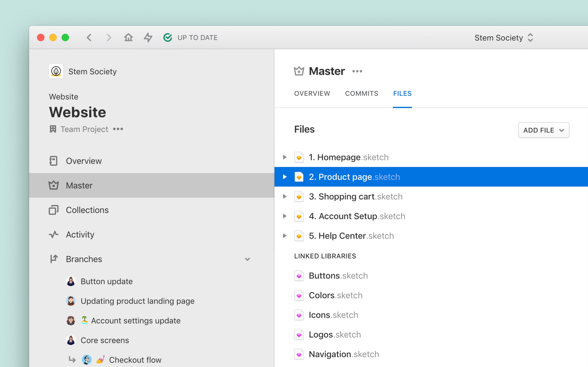Open the Checkout flow child branch

(x=135, y=360)
